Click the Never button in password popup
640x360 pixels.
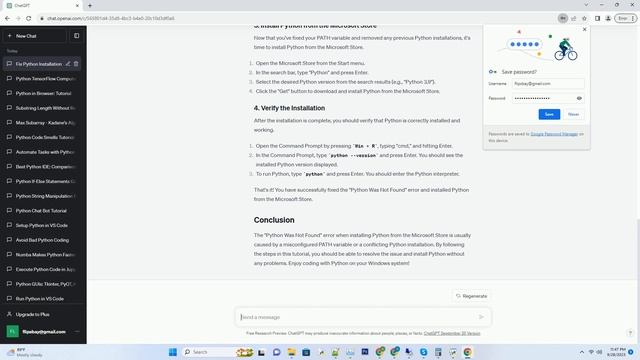[x=573, y=114]
